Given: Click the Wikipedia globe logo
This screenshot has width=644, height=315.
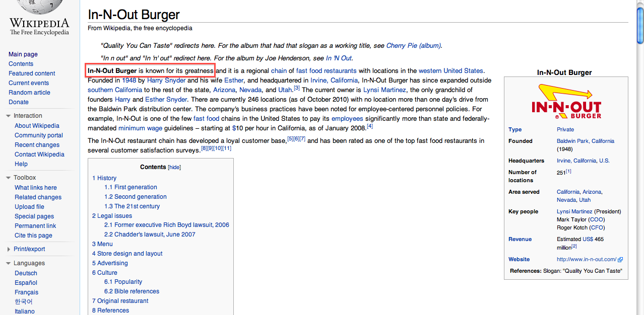Looking at the screenshot, I should pyautogui.click(x=39, y=7).
